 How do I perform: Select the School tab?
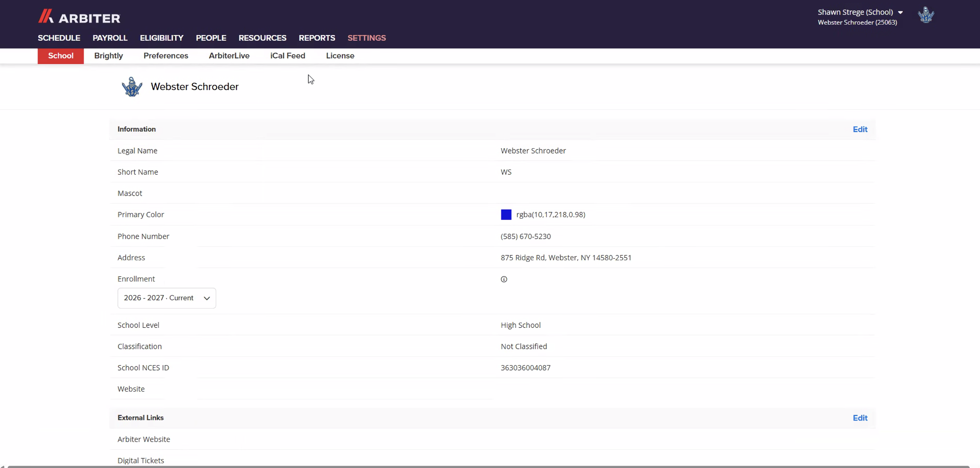[61, 56]
